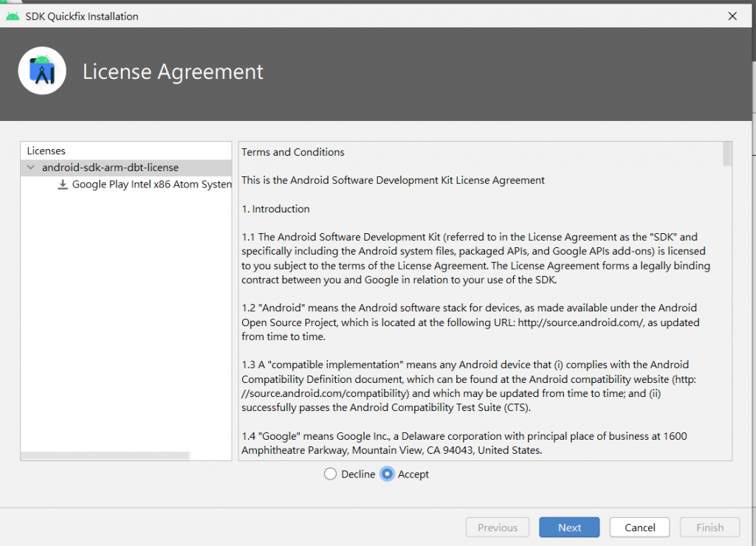
Task: Select the Accept radio button
Action: point(387,474)
